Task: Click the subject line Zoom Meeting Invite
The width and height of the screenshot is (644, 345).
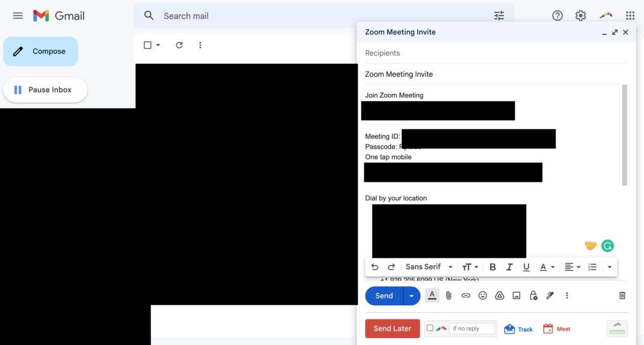Action: click(496, 74)
